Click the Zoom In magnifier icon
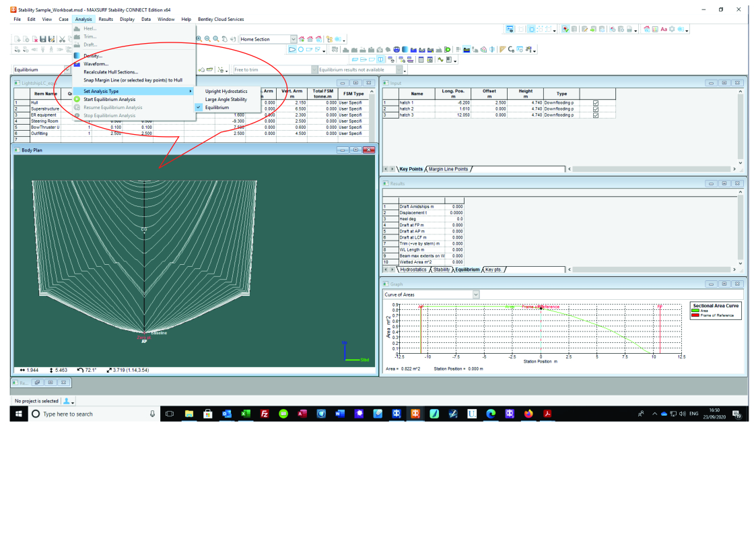The image size is (756, 535). [x=199, y=39]
